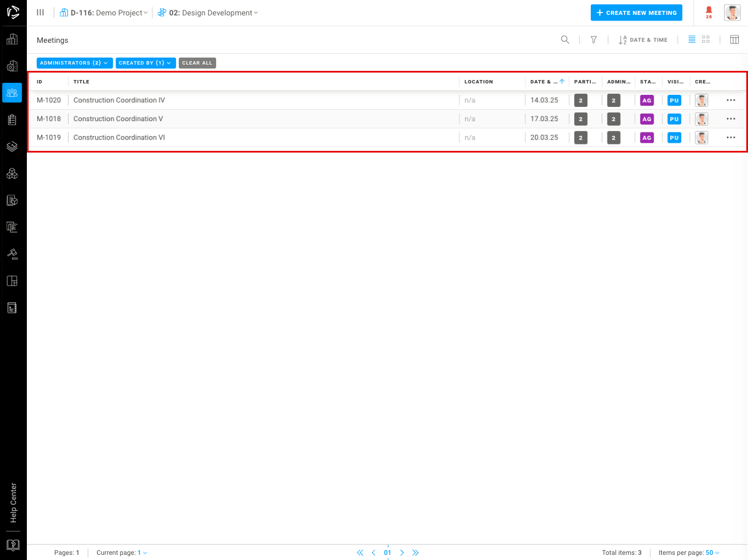Open the Construction Coordination VI meeting row

point(119,138)
